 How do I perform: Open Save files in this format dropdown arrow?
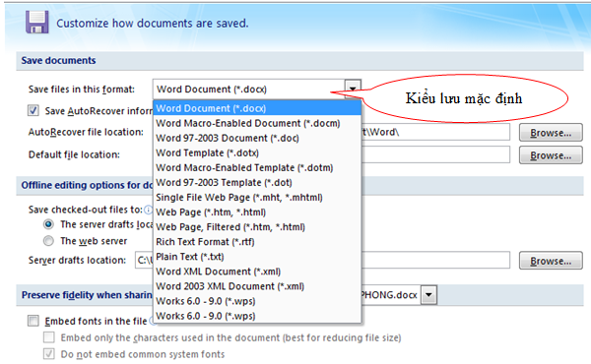tap(353, 89)
